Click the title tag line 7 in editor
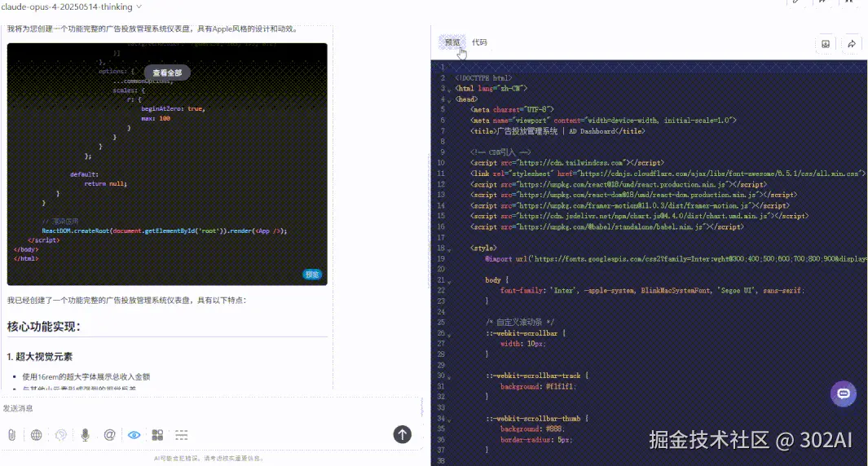The height and width of the screenshot is (466, 868). (557, 131)
